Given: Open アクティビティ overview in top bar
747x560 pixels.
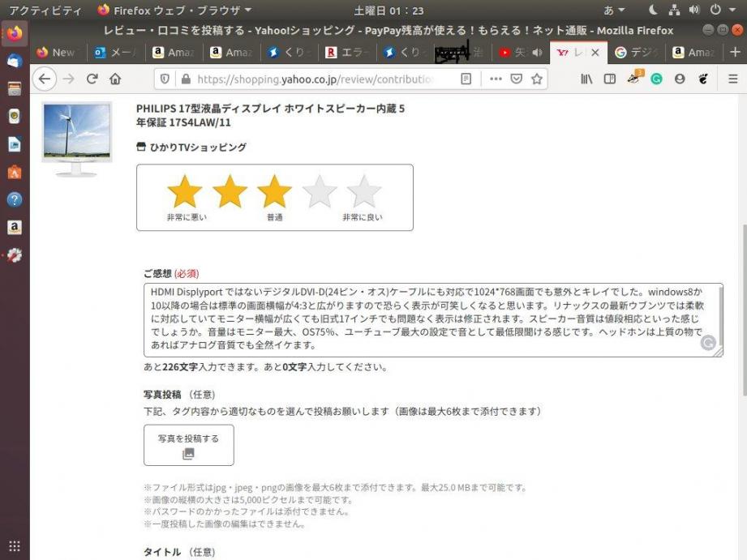Looking at the screenshot, I should click(x=45, y=11).
